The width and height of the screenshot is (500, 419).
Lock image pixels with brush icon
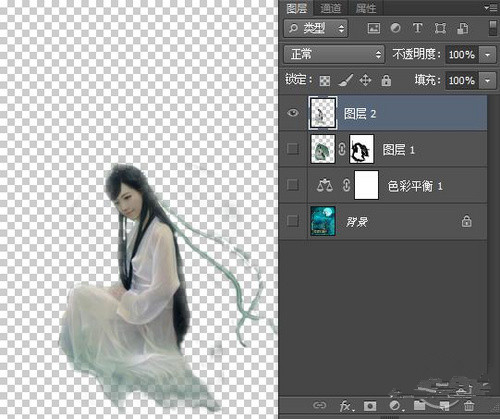pos(345,80)
